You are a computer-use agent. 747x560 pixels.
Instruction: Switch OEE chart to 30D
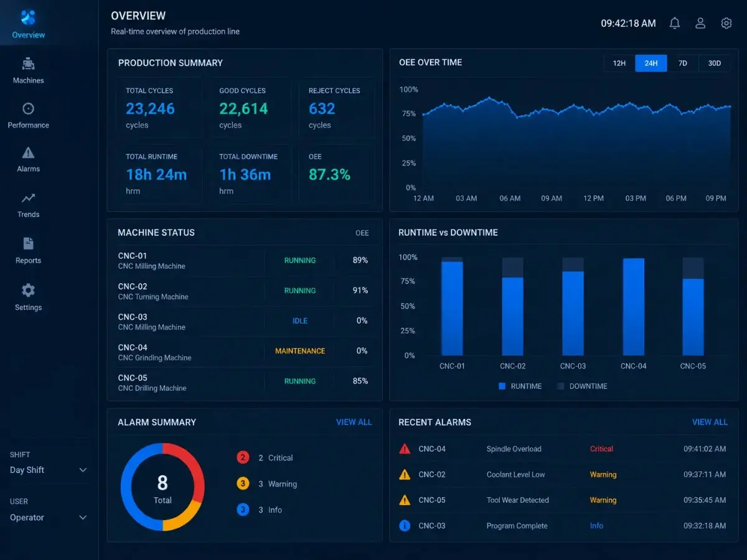715,63
